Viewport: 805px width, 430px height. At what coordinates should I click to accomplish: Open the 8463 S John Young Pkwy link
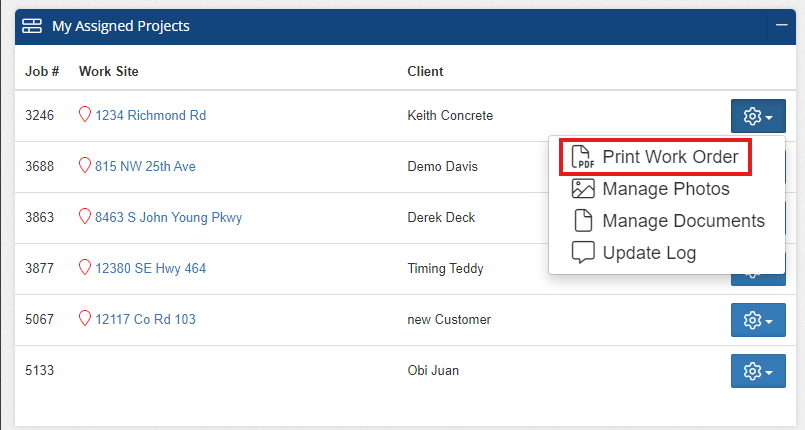click(x=168, y=218)
